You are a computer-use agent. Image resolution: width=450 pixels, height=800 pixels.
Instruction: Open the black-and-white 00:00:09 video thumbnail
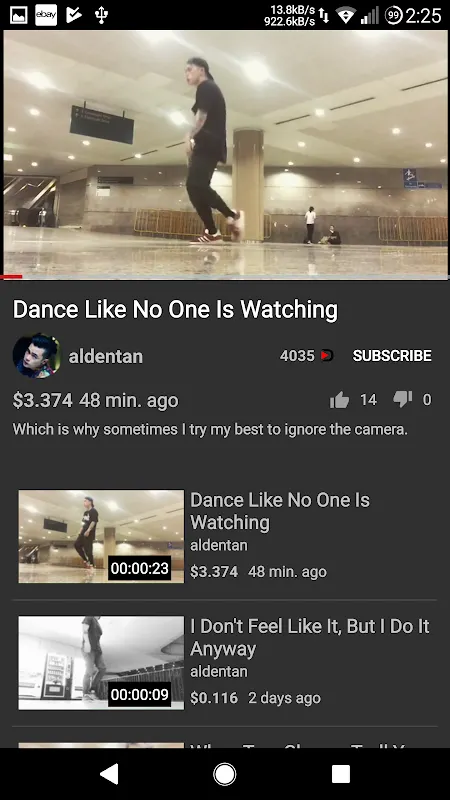[101, 663]
